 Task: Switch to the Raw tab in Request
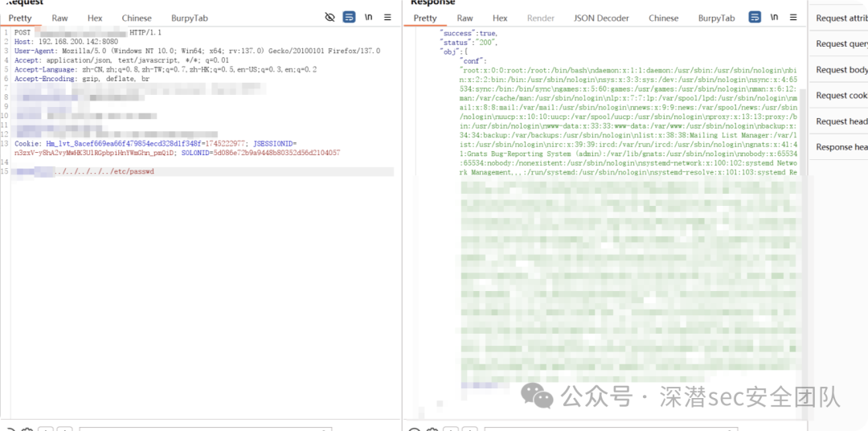59,18
